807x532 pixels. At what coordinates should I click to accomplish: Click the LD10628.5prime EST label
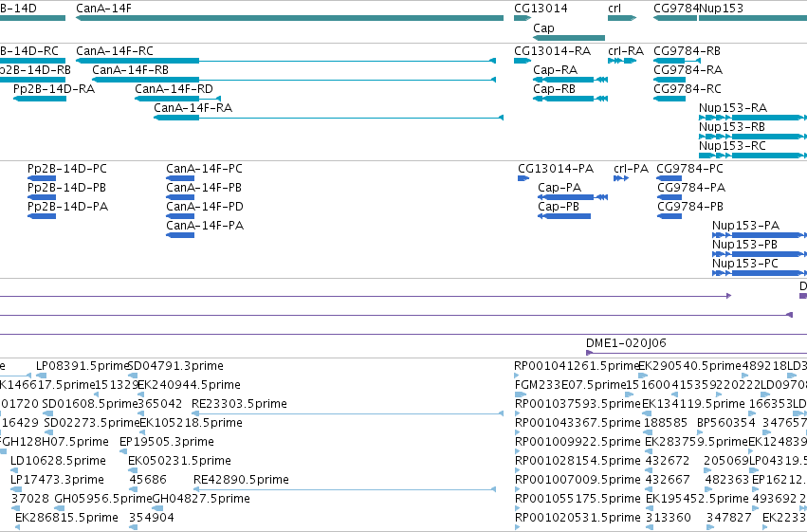(58, 461)
